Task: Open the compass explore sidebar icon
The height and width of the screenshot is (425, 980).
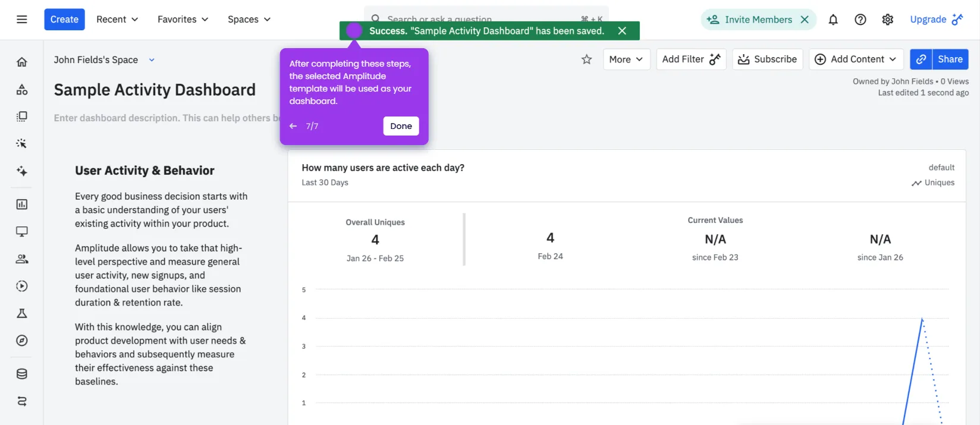Action: point(22,341)
